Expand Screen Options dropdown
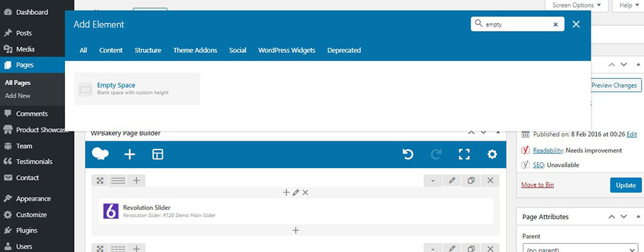 tap(576, 5)
